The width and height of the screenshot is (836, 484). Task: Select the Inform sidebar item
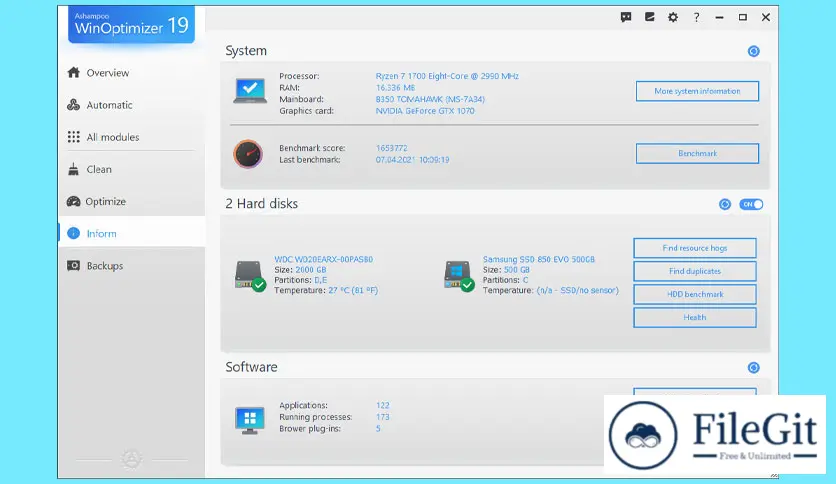[x=131, y=233]
